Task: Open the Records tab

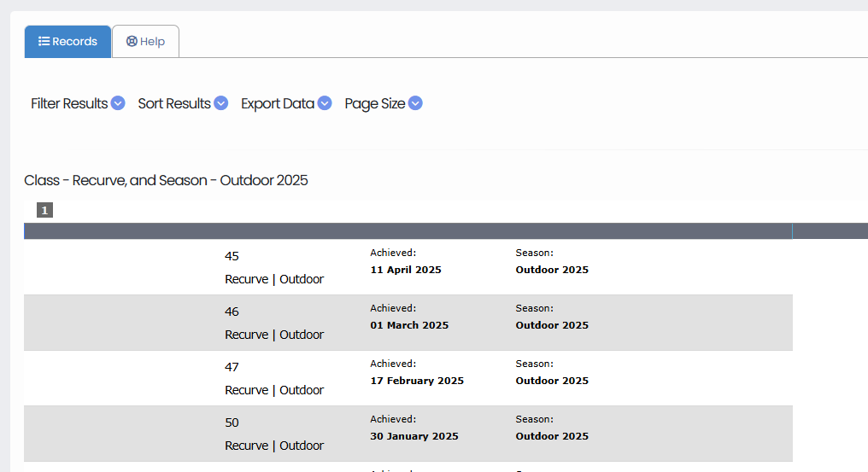Action: (x=67, y=42)
